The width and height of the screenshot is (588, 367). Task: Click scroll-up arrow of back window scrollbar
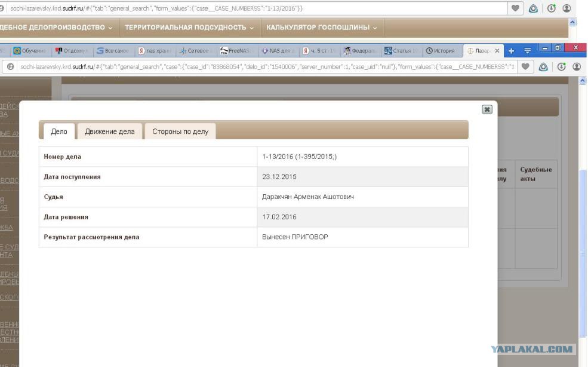click(x=572, y=23)
